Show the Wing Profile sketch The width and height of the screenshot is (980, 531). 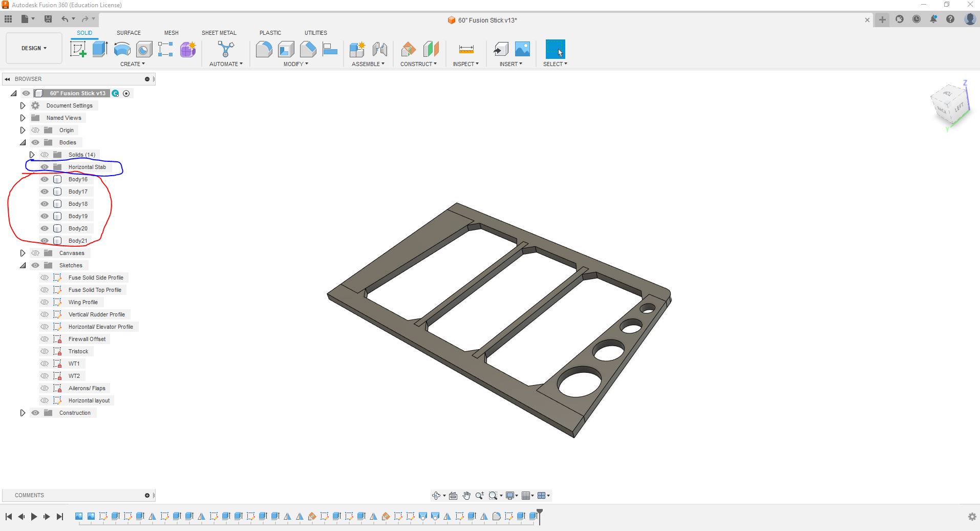(45, 302)
